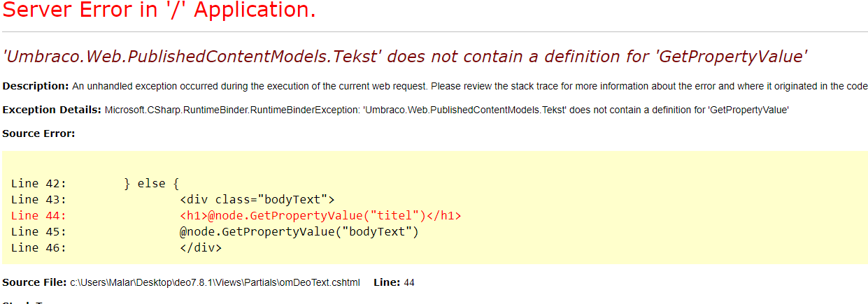This screenshot has height=304, width=868.
Task: Click the 'Line 42:' label in source
Action: (38, 184)
